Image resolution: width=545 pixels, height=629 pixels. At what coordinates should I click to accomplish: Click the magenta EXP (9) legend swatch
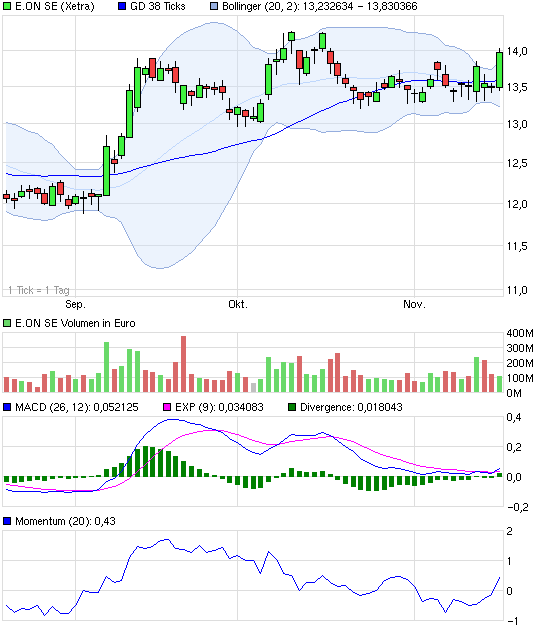coord(167,407)
